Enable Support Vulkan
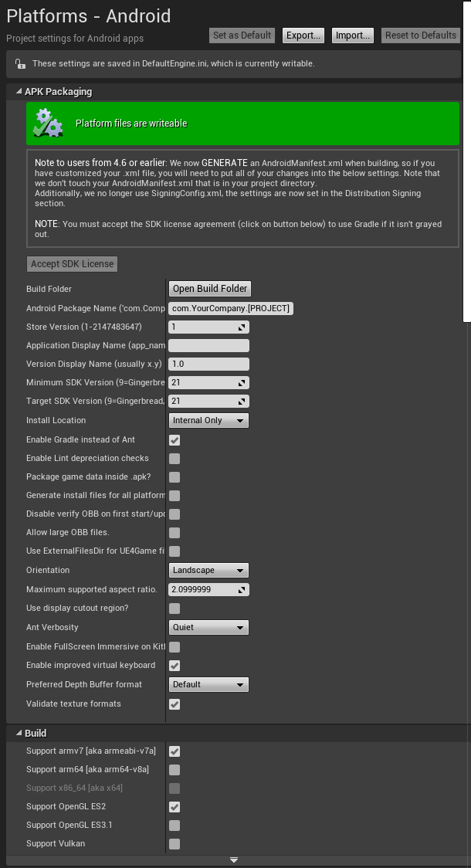Screen dimensions: 471x868 click(174, 843)
